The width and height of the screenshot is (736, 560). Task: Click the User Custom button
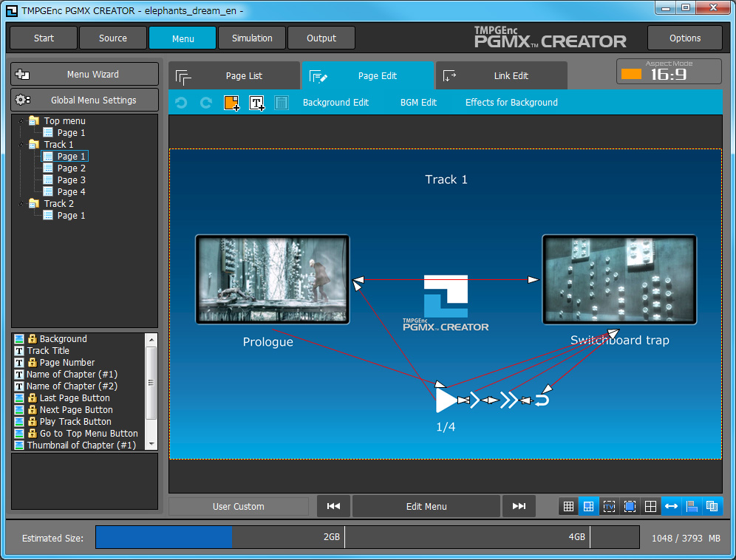point(239,507)
